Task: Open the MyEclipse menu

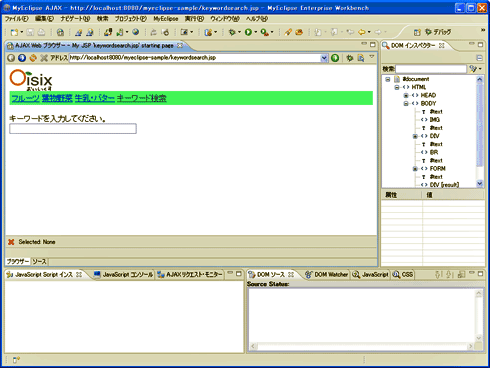Action: click(x=166, y=19)
